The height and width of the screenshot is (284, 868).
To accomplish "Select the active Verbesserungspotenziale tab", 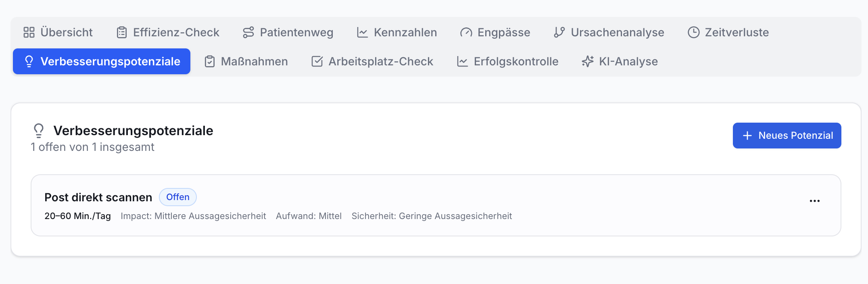I will coord(102,61).
